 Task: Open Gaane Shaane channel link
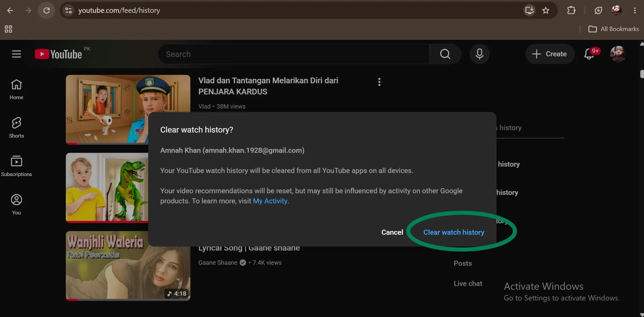point(218,263)
